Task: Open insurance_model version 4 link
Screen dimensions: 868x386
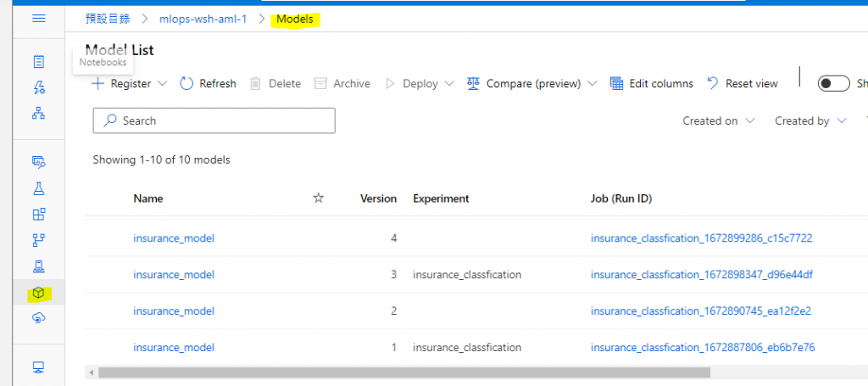Action: point(174,238)
